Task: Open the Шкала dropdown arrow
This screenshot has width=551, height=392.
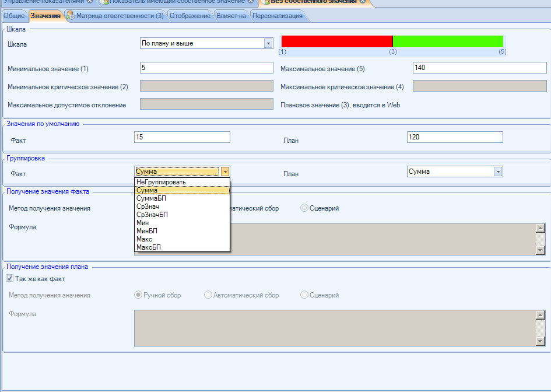Action: coord(268,43)
